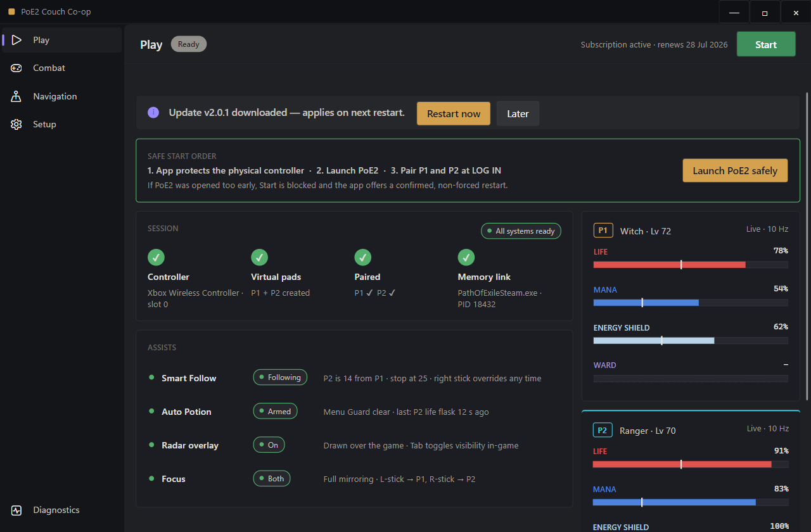Click P2 LIFE bar at 91%
This screenshot has height=532, width=811.
pyautogui.click(x=691, y=464)
